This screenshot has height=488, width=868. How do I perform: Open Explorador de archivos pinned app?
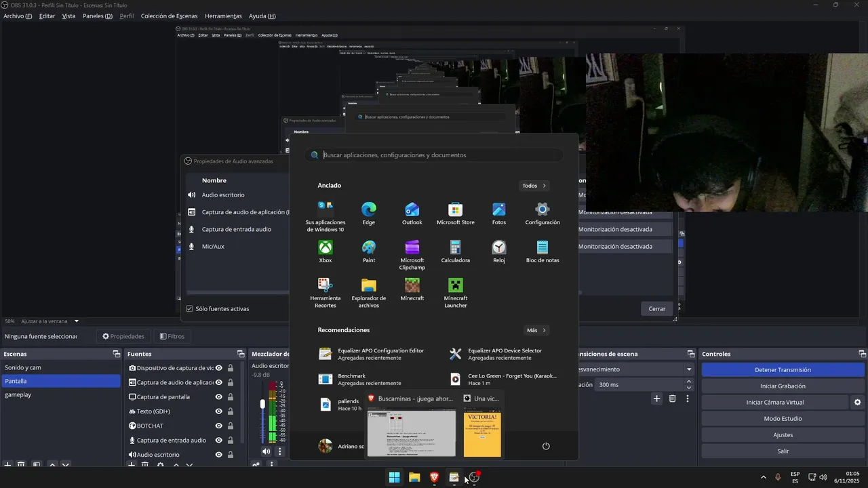click(x=368, y=292)
